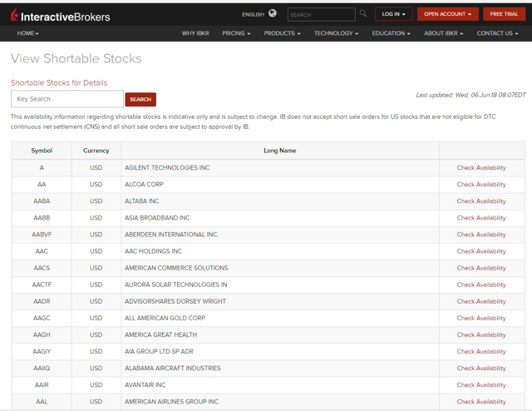Select the AABVF symbol cell
Screen dimensions: 532x411
pyautogui.click(x=42, y=235)
